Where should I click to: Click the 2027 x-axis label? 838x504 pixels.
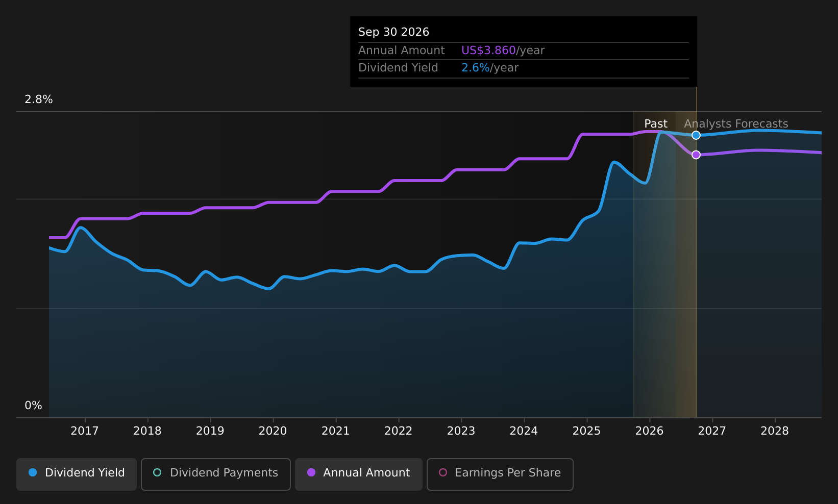[712, 431]
